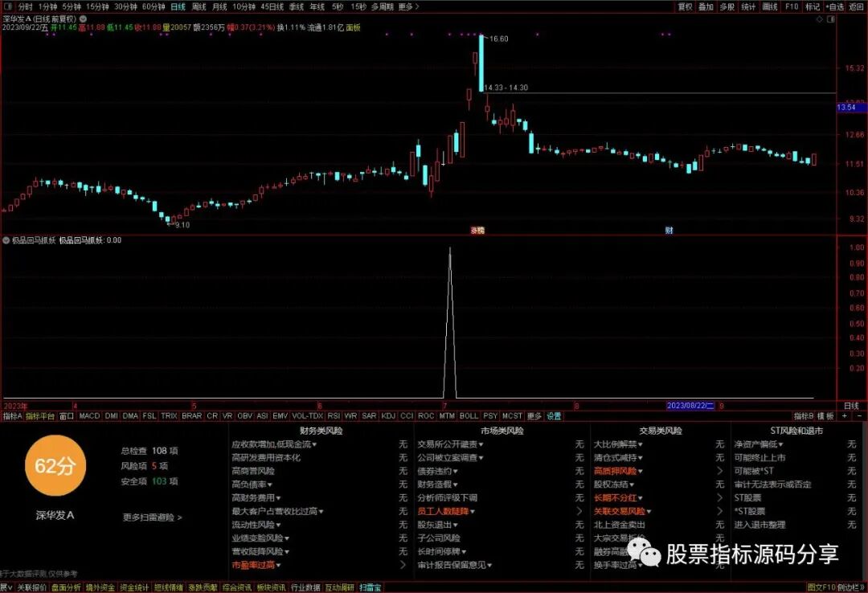Click the 返回 back button

(x=855, y=6)
